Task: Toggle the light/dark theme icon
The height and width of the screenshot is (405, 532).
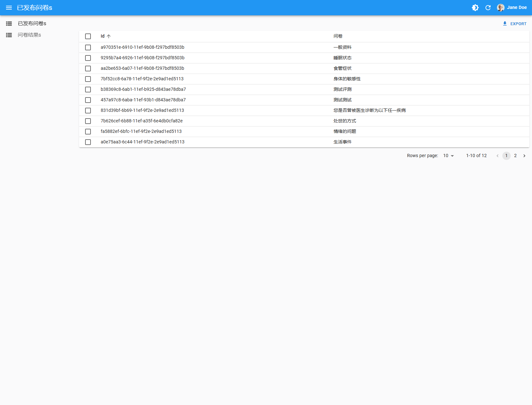Action: (x=475, y=8)
